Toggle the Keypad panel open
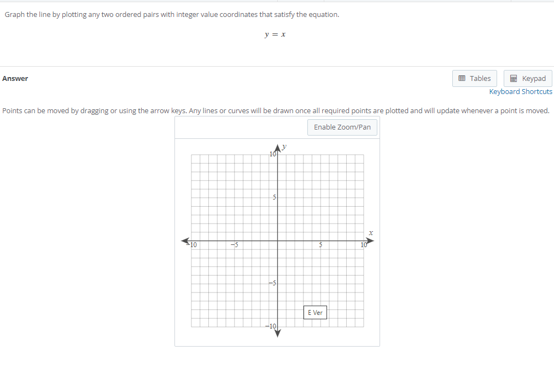 click(527, 78)
